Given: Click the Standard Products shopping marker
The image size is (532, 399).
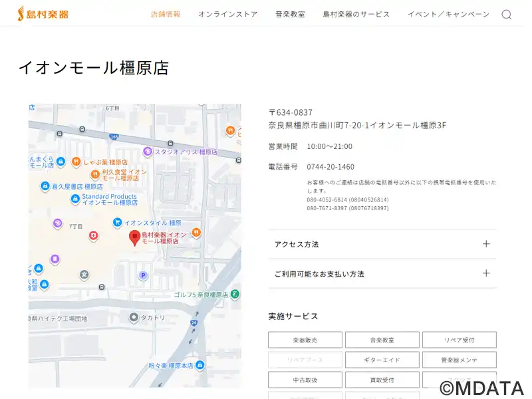Looking at the screenshot, I should pyautogui.click(x=75, y=199).
